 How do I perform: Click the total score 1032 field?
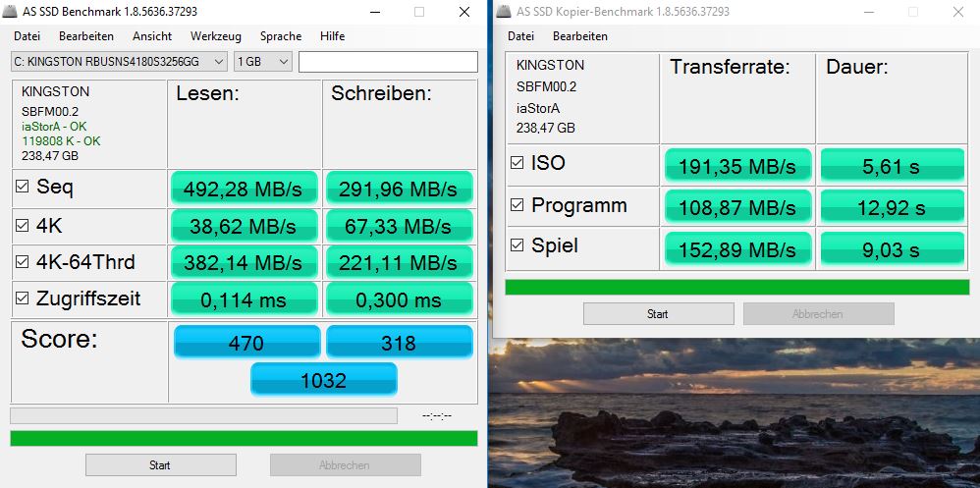(323, 380)
